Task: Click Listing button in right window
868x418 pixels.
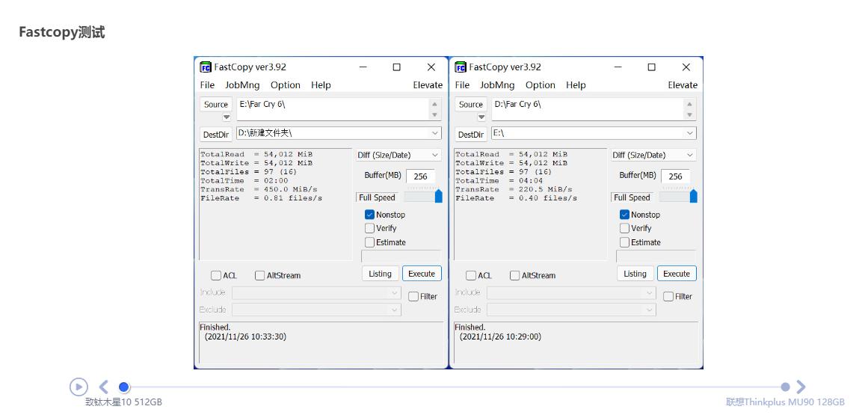Action: (x=635, y=274)
